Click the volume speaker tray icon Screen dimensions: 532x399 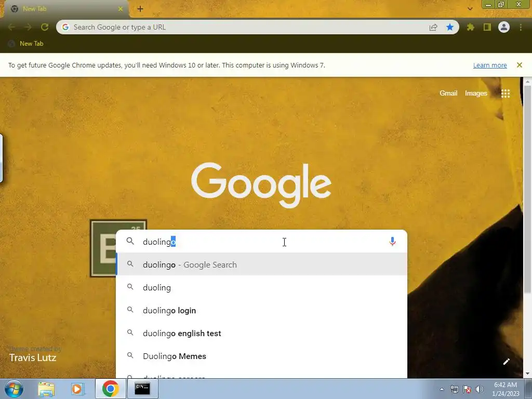(x=480, y=389)
